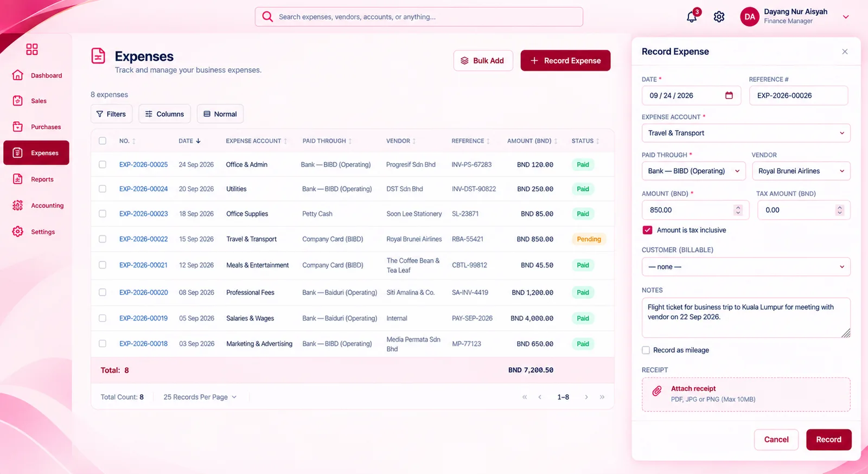
Task: Toggle Amount is tax inclusive checkbox
Action: click(647, 230)
